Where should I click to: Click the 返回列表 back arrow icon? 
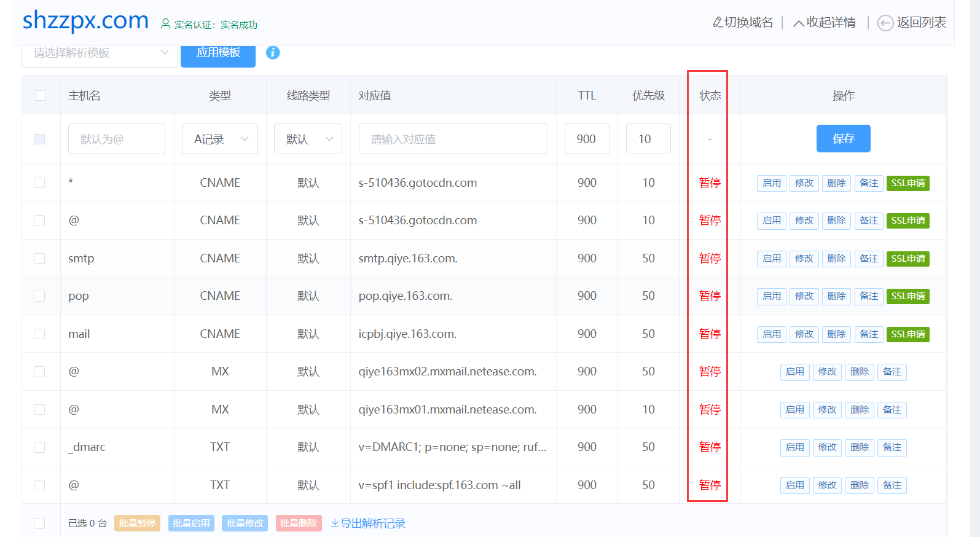885,23
